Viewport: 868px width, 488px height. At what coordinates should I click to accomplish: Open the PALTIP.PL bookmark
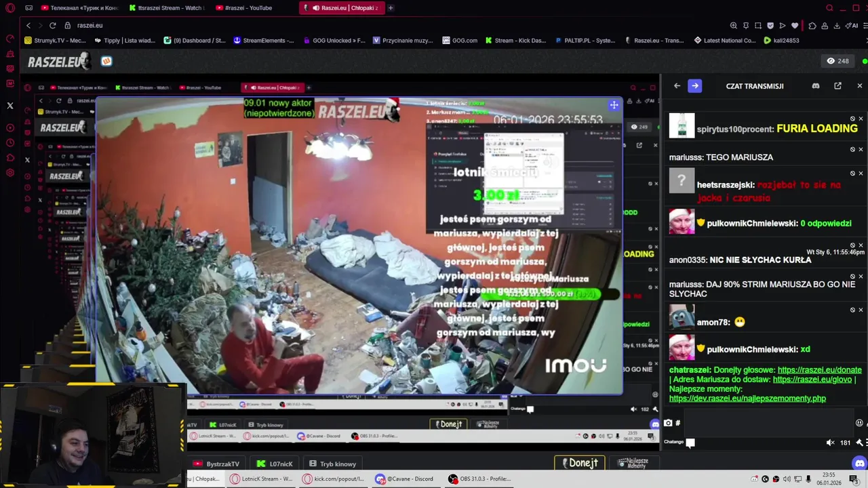tap(585, 41)
